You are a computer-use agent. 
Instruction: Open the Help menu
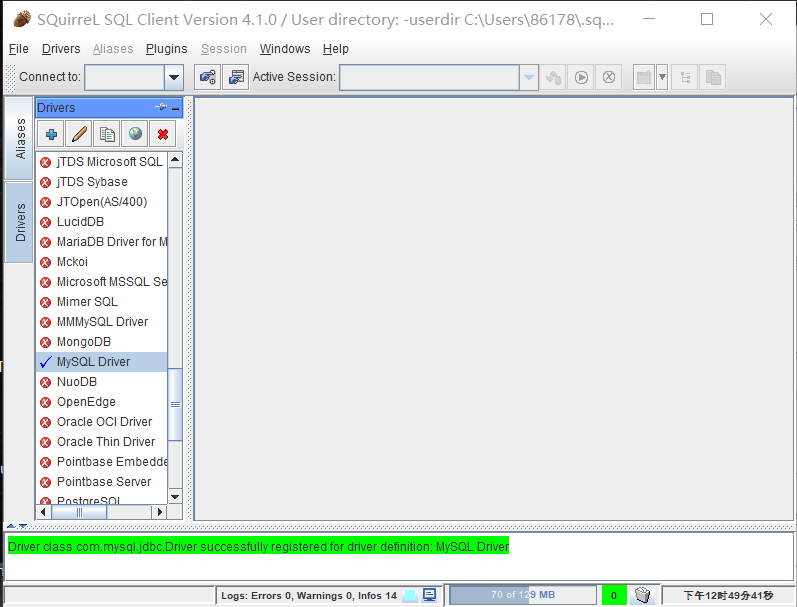(335, 49)
